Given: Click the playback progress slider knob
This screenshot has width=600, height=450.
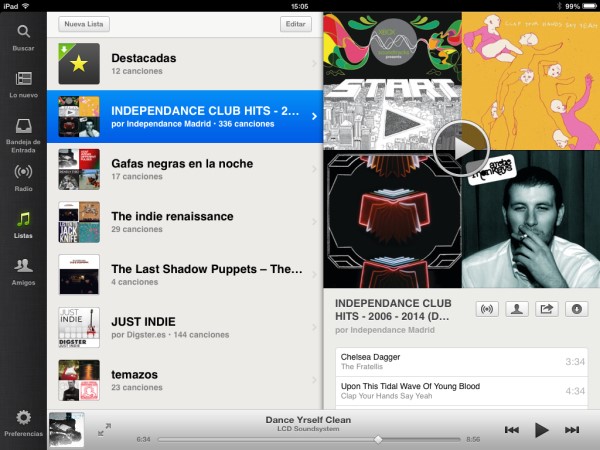Looking at the screenshot, I should (x=378, y=439).
